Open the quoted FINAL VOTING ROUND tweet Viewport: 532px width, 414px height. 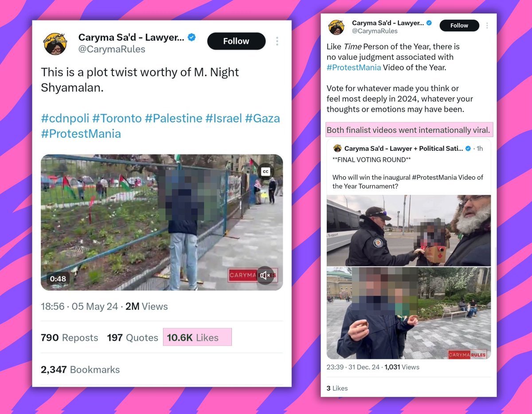[x=409, y=169]
